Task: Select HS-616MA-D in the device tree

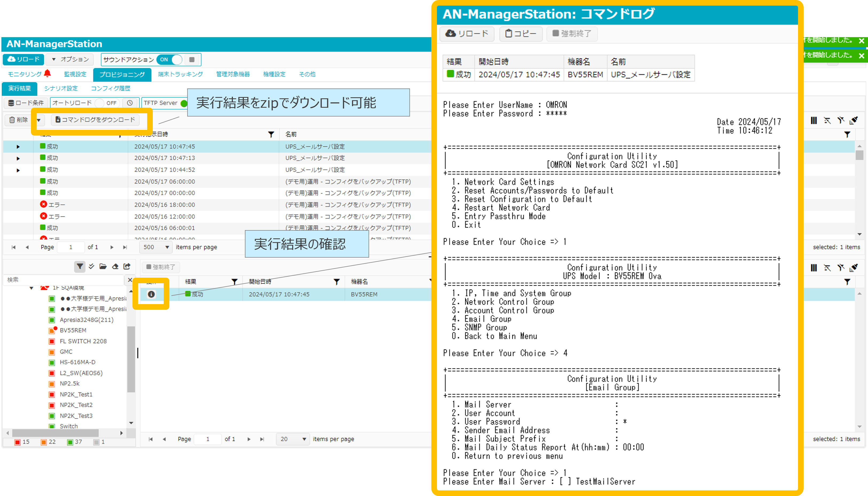Action: pos(78,362)
